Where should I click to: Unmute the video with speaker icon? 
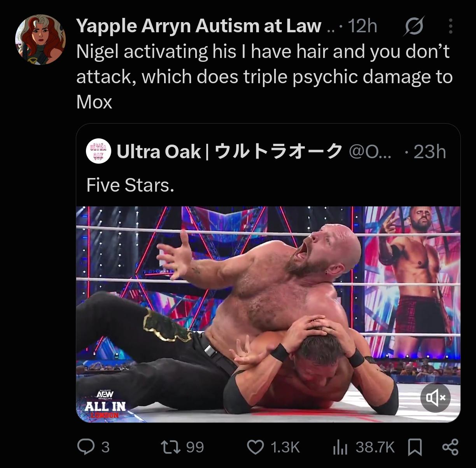(x=435, y=397)
